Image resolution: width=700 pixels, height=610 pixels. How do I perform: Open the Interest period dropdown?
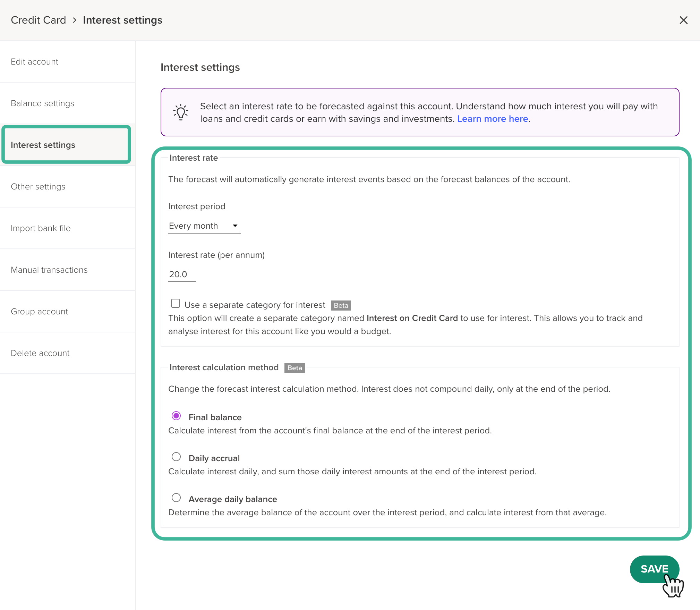(204, 226)
